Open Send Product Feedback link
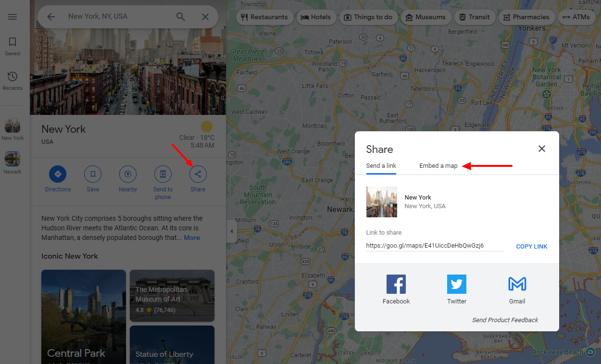 pyautogui.click(x=505, y=320)
